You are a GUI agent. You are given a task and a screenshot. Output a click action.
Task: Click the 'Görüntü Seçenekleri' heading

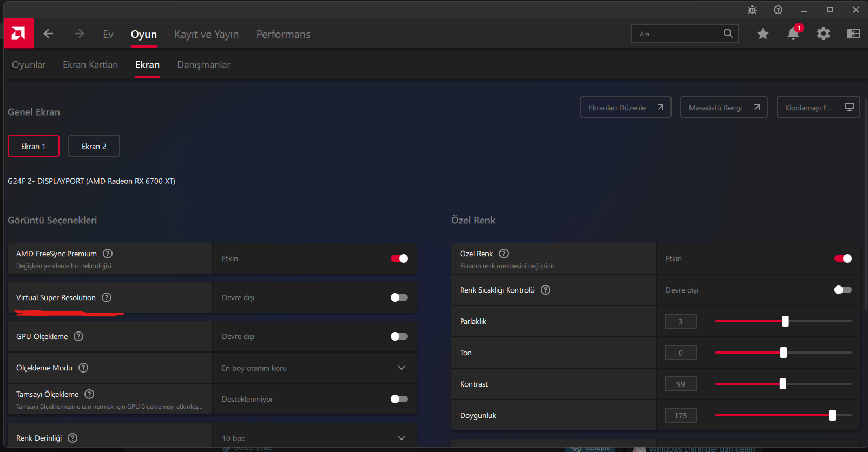click(52, 220)
